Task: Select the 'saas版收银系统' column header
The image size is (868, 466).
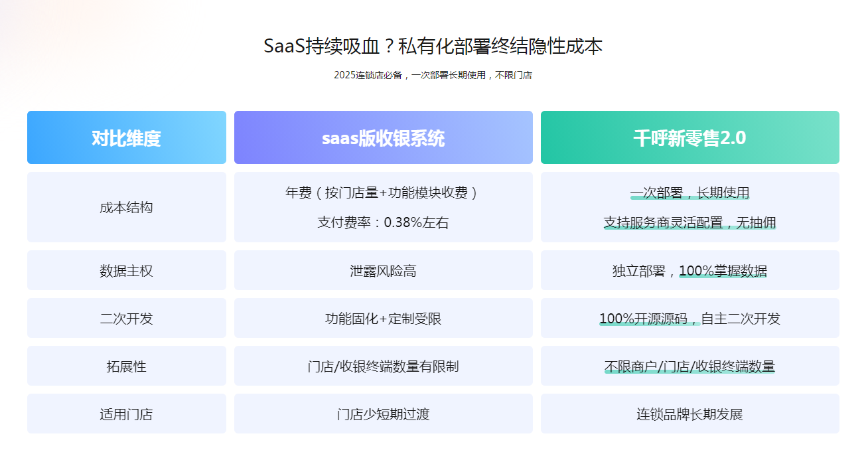Action: point(384,137)
